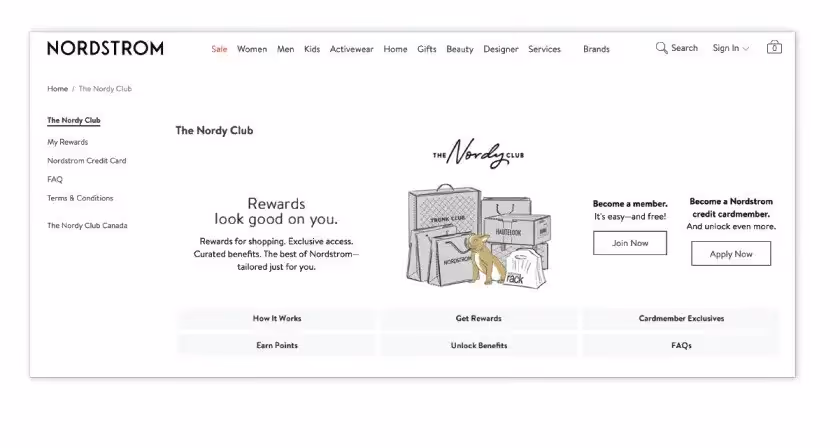Open the Designer menu
Viewport: 840px width, 448px height.
coord(500,49)
